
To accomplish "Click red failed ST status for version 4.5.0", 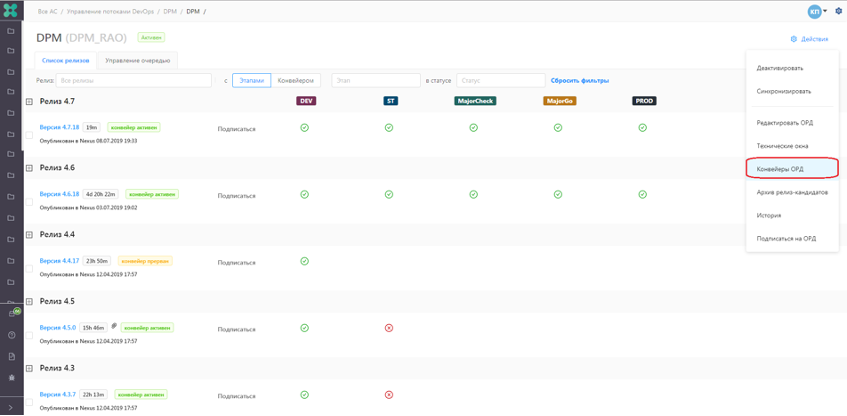I will tap(389, 328).
